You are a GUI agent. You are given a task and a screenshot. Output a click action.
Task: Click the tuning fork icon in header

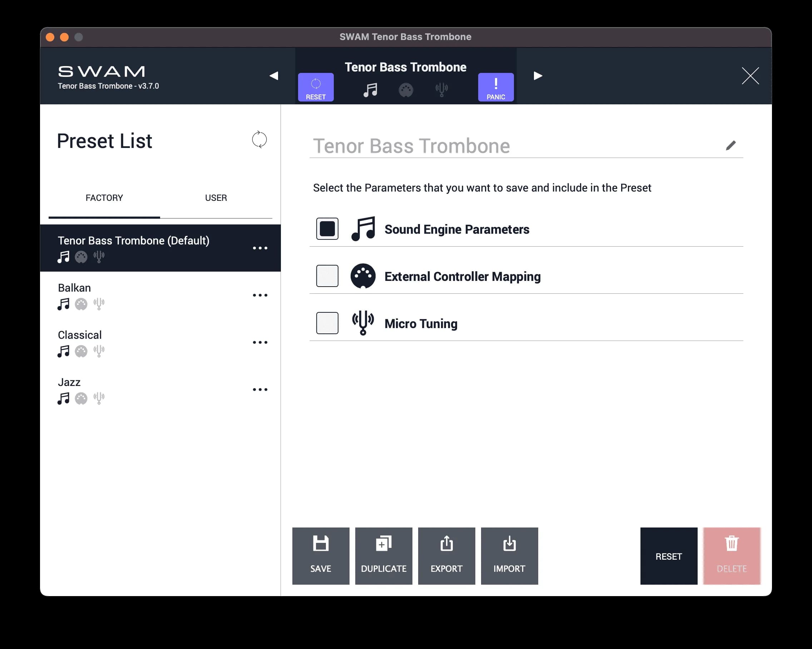click(x=441, y=90)
